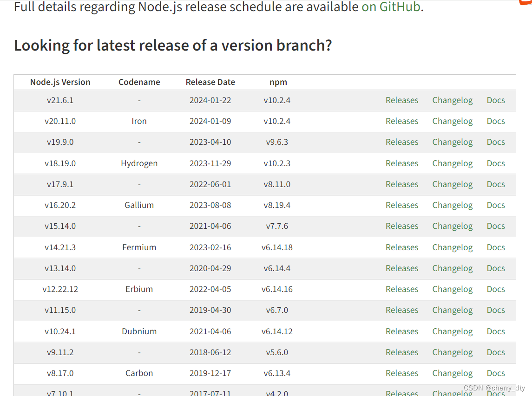Click the 'Release Date' column header
This screenshot has width=532, height=396.
pos(210,82)
